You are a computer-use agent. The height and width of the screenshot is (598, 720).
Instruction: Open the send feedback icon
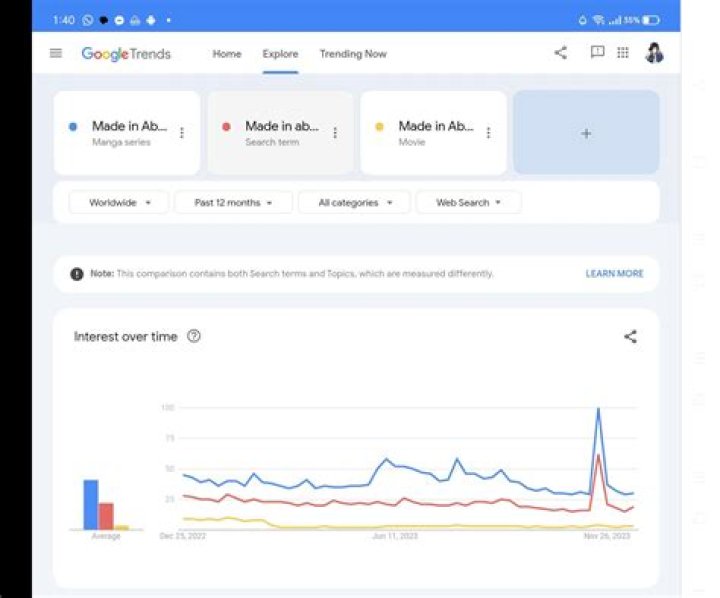tap(597, 53)
